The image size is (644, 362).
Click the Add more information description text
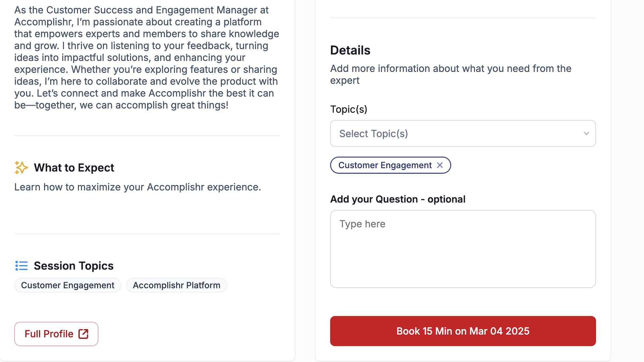pyautogui.click(x=451, y=74)
